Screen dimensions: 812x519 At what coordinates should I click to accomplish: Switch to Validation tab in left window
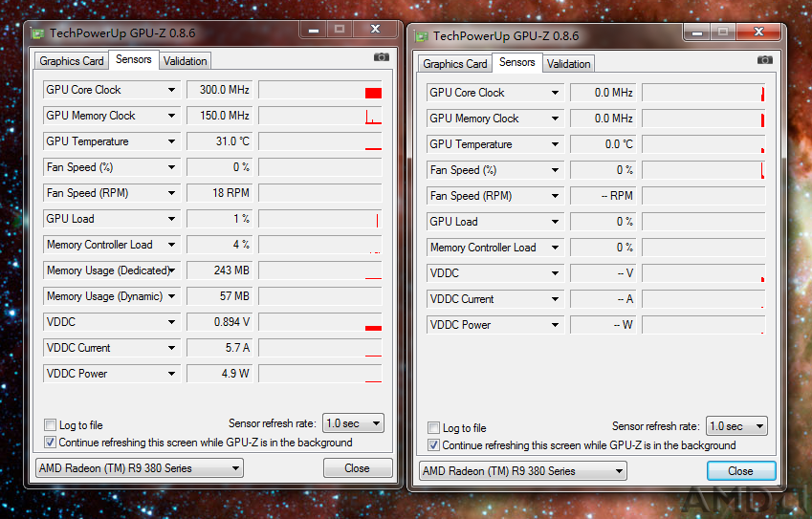point(185,61)
